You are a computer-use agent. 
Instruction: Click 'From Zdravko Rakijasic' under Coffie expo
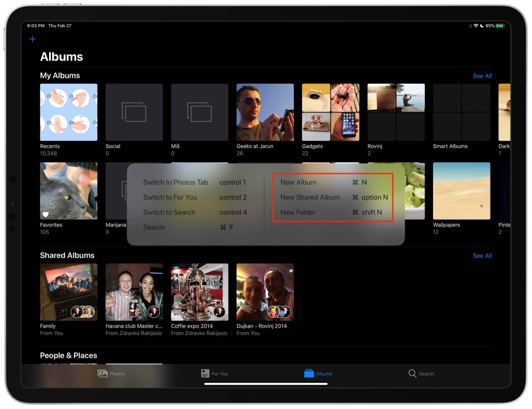pos(199,333)
